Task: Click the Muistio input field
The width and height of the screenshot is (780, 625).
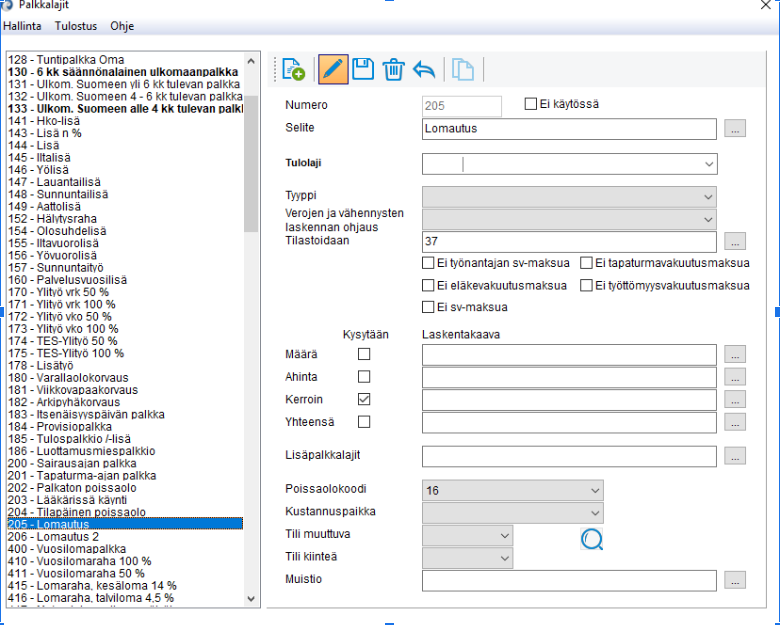Action: click(x=569, y=581)
